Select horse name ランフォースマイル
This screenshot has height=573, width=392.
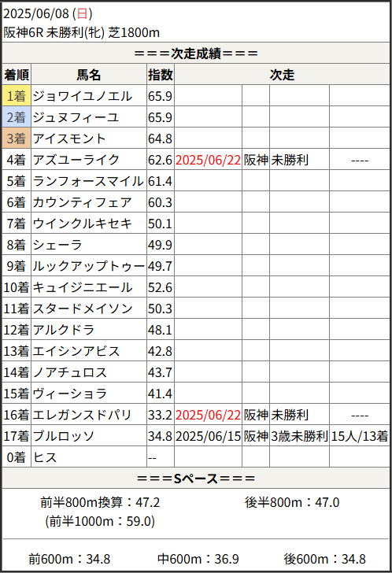tap(88, 181)
